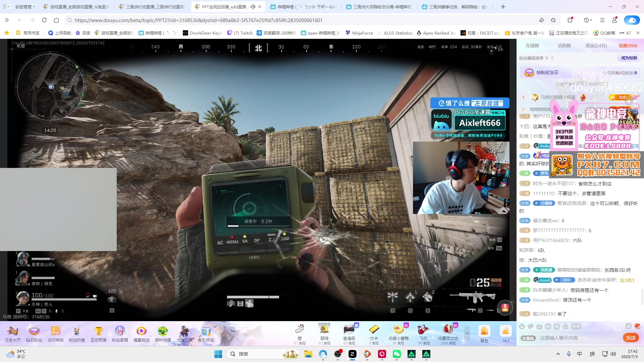Show hidden system tray icons

pos(558,354)
